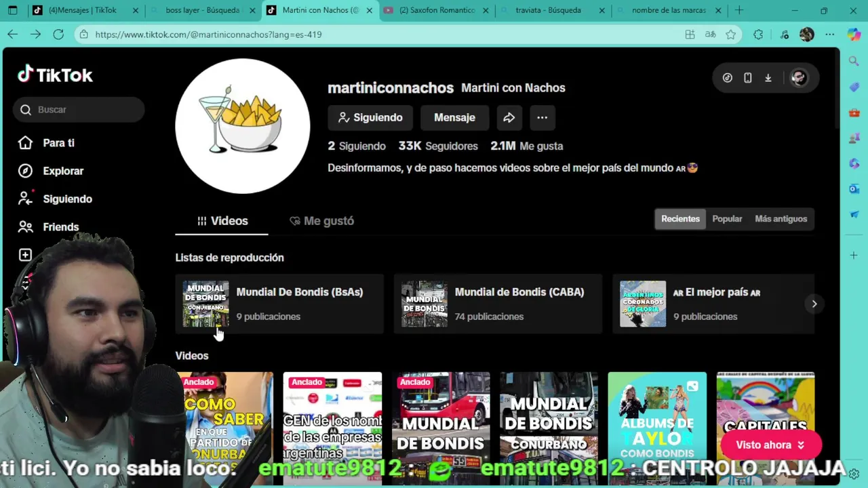Click 2 Siguiendo count
Viewport: 868px width, 488px height.
[357, 146]
